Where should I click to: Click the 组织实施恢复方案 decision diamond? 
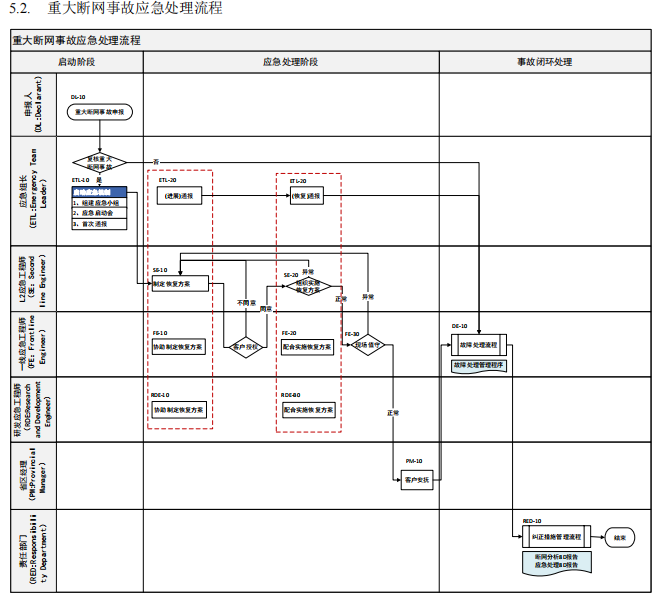pyautogui.click(x=308, y=287)
